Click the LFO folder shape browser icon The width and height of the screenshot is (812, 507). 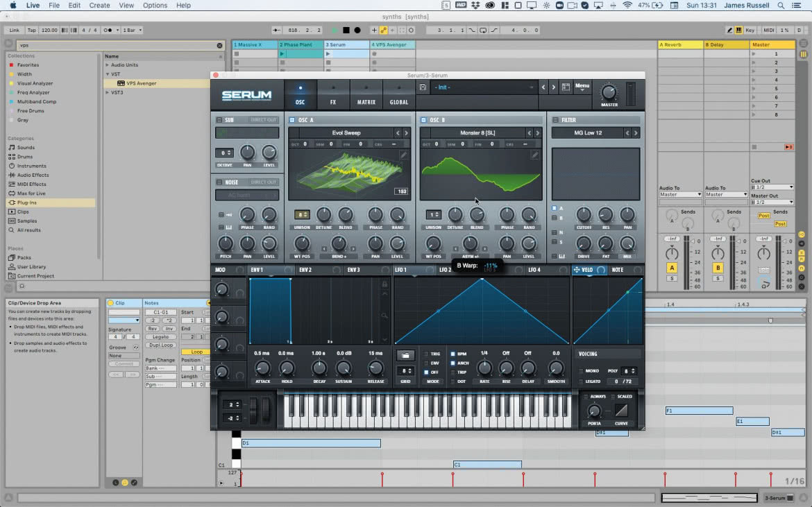(405, 355)
